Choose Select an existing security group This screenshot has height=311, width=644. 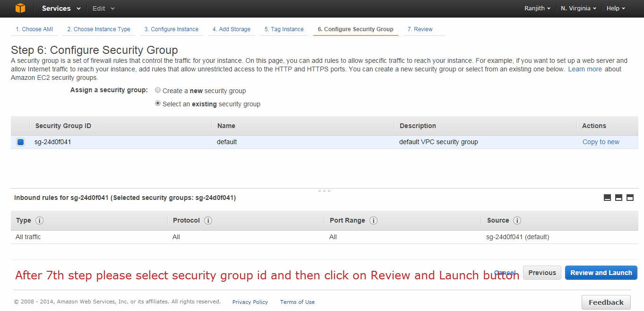point(158,104)
